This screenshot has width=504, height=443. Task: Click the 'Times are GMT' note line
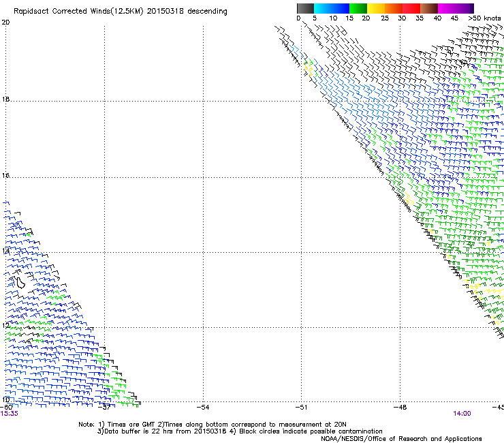point(212,425)
